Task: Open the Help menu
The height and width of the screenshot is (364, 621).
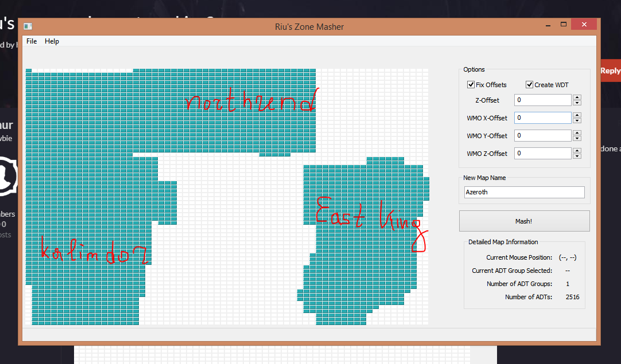Action: (52, 41)
